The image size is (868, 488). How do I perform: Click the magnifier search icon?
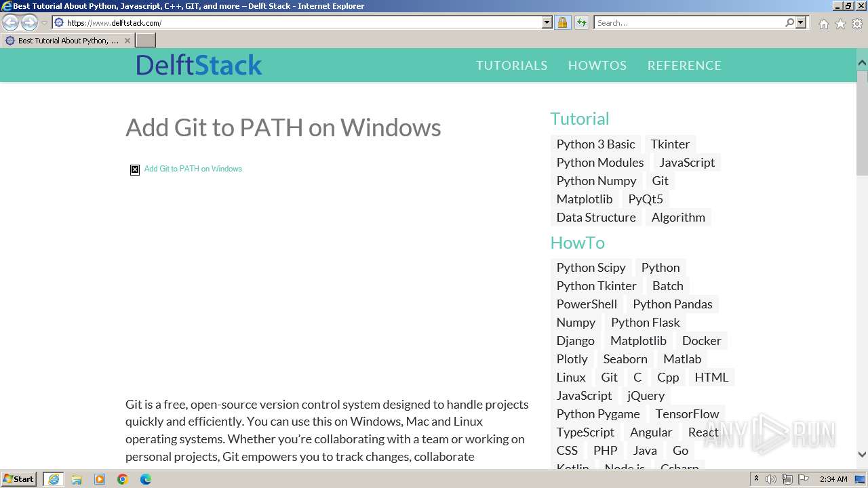pyautogui.click(x=789, y=22)
